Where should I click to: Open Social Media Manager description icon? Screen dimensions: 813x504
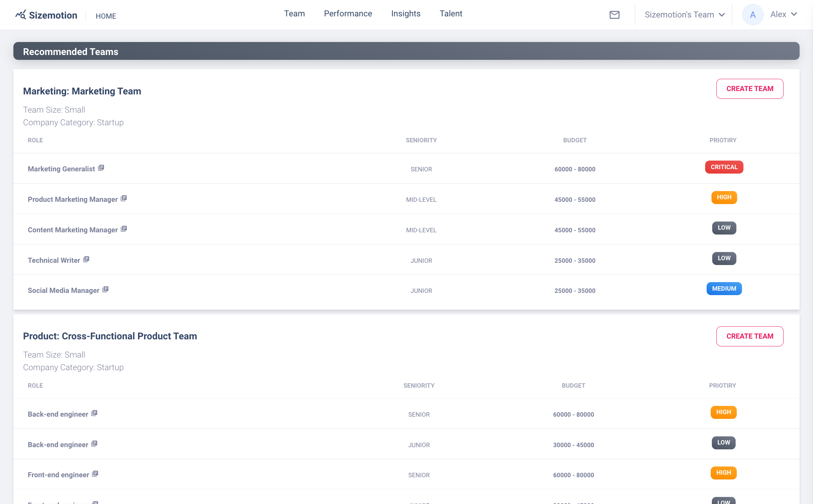106,290
